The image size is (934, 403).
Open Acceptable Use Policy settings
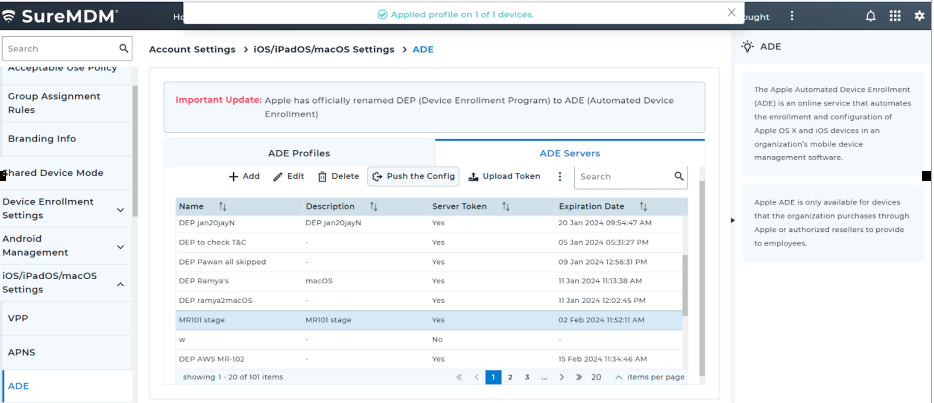67,73
